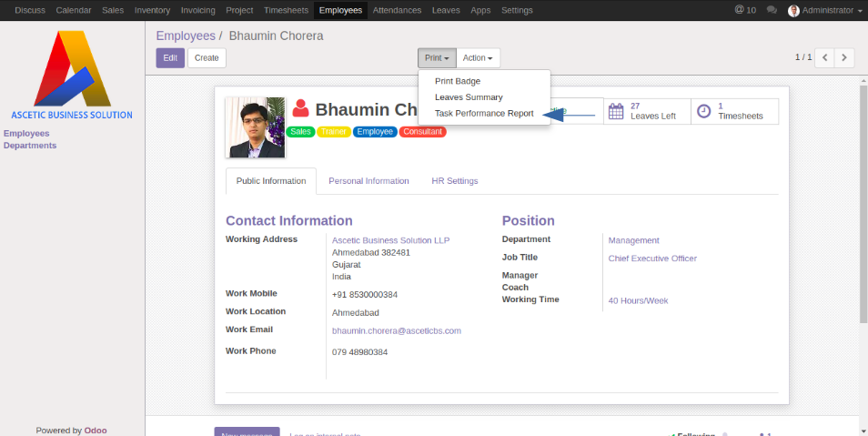Open the @ mentions counter icon

click(x=744, y=10)
